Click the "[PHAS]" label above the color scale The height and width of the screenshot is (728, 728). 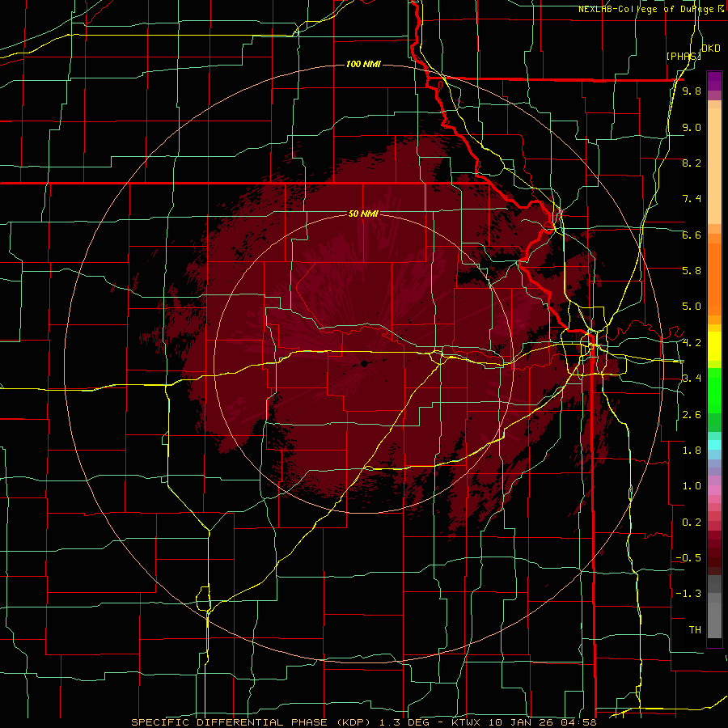point(684,56)
